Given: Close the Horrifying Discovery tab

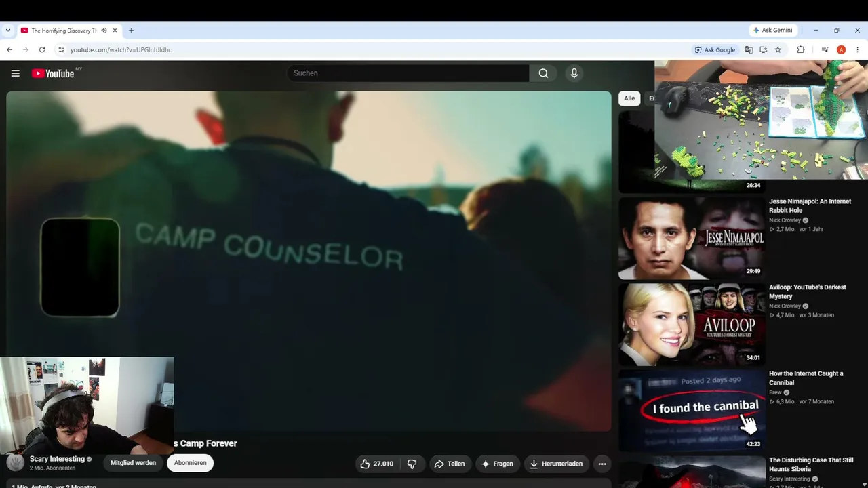Looking at the screenshot, I should (x=115, y=30).
